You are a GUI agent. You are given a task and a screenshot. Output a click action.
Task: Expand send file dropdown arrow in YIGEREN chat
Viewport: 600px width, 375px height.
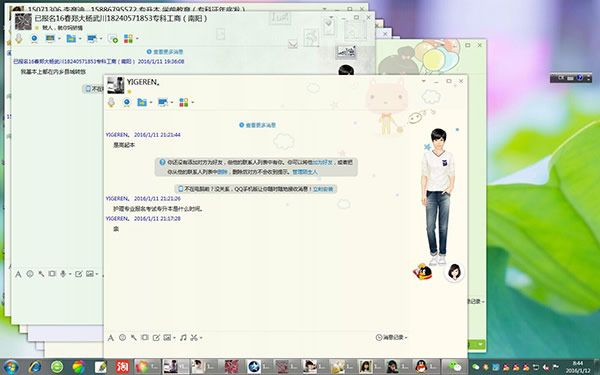pyautogui.click(x=151, y=103)
